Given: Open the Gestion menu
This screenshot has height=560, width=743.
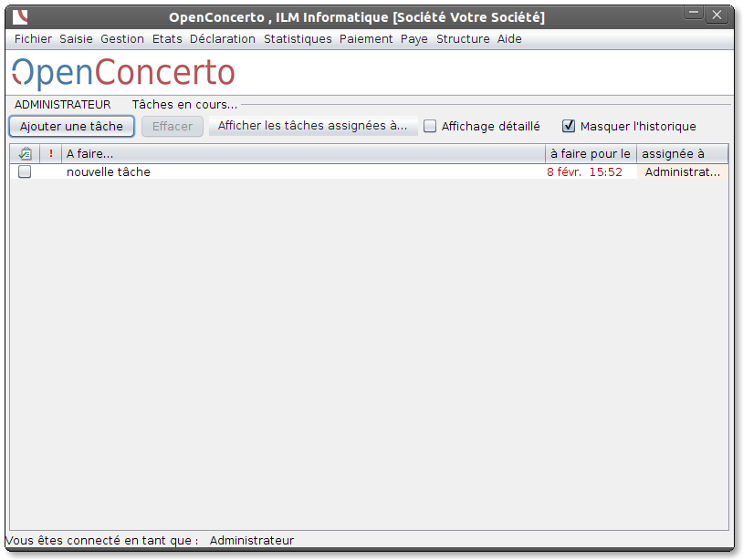Looking at the screenshot, I should [122, 39].
